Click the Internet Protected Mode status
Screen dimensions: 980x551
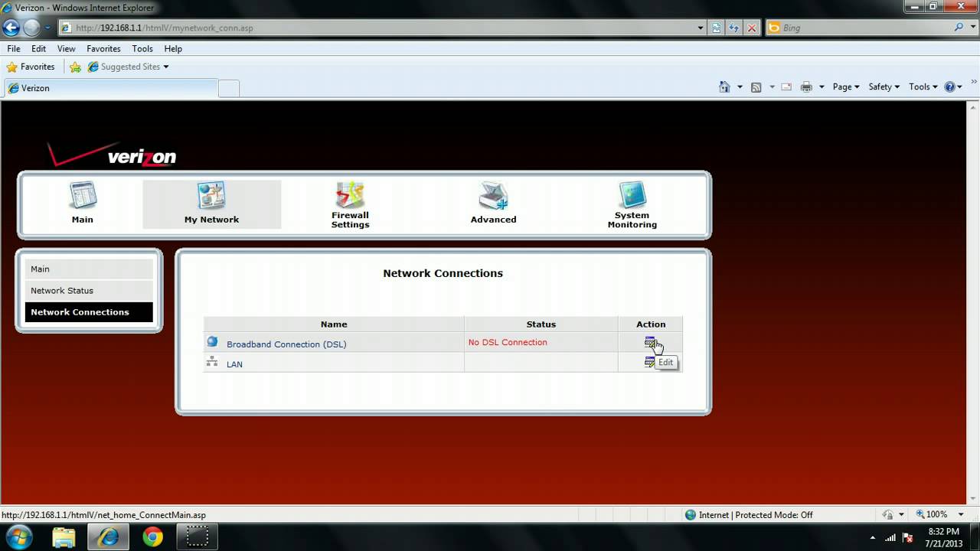click(749, 515)
